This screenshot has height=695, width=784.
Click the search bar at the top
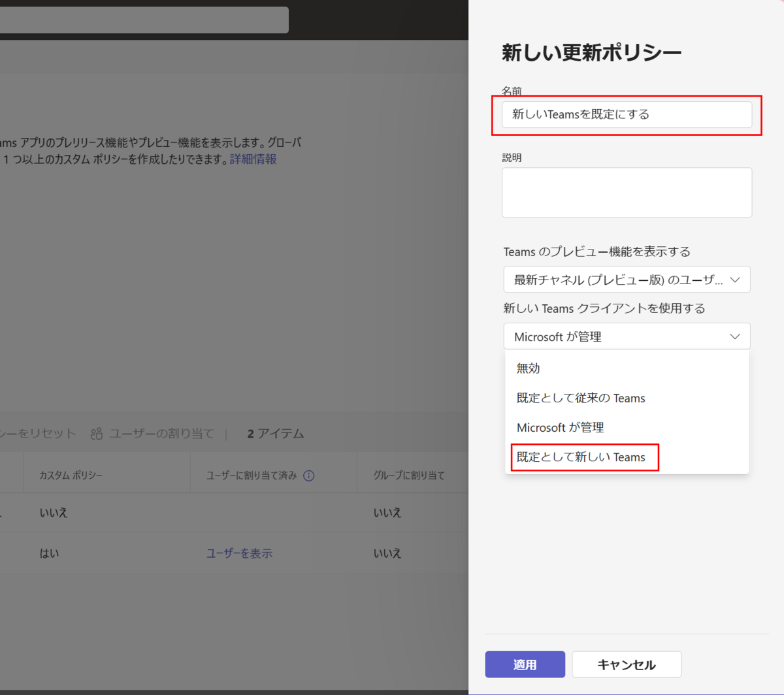(x=144, y=20)
